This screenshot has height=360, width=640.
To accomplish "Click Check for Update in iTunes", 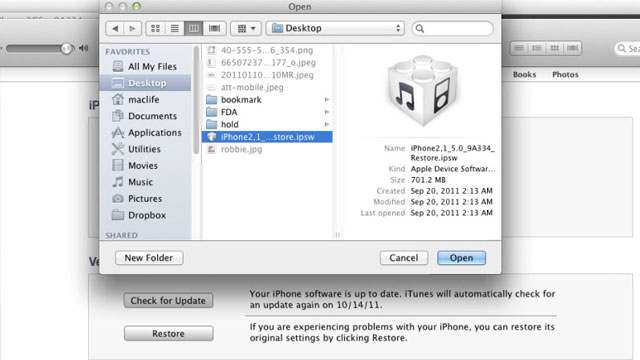I will [x=168, y=301].
